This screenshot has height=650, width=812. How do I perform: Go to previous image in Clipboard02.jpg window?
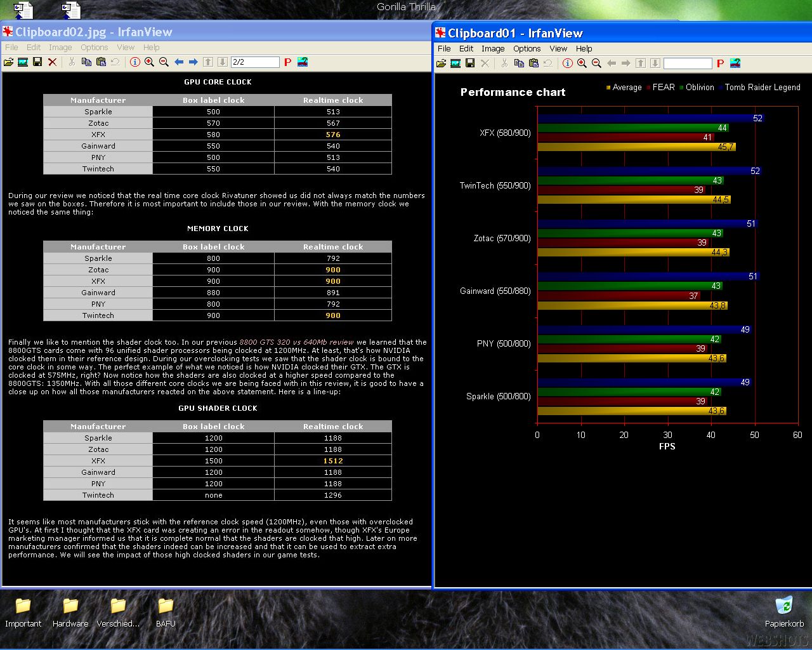179,62
